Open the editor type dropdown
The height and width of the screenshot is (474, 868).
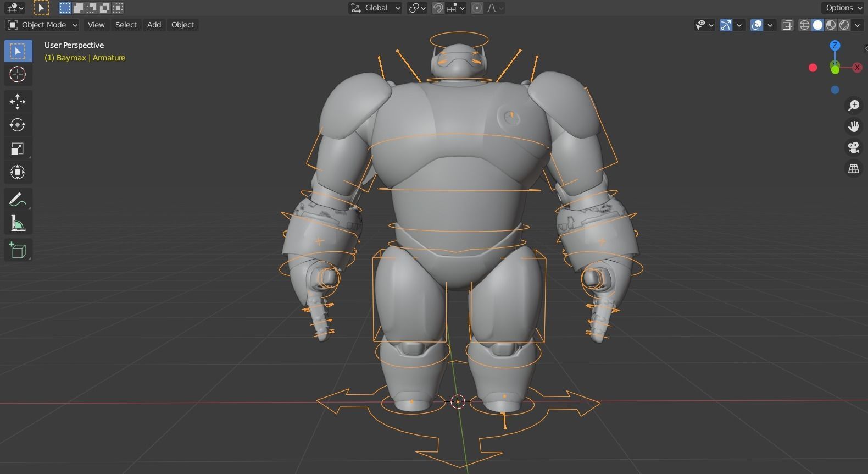[x=15, y=8]
